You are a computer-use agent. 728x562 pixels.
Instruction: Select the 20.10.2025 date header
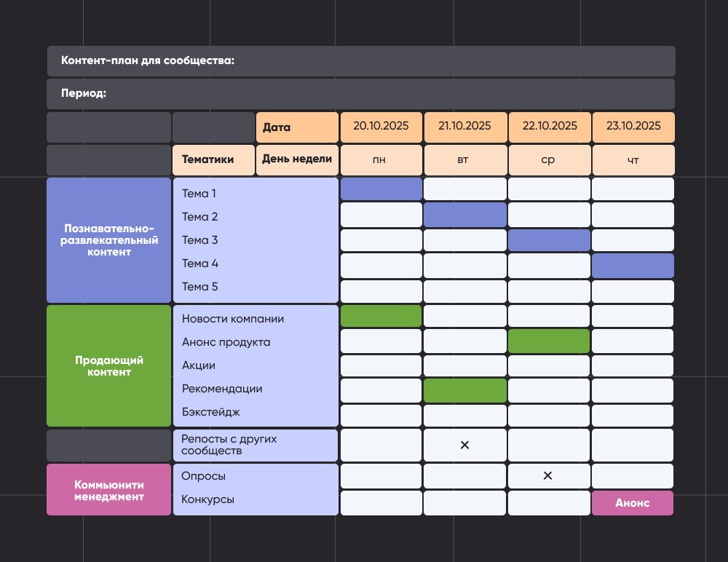click(381, 127)
